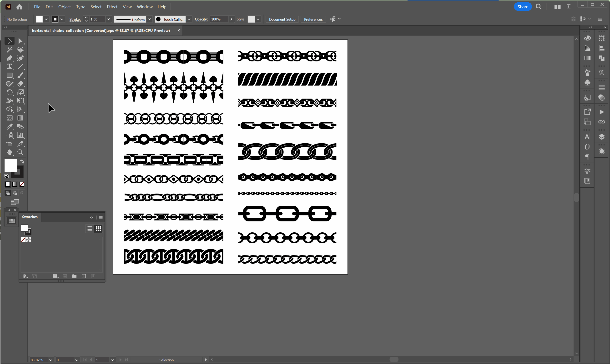This screenshot has height=364, width=610.
Task: Open the Effect menu
Action: coord(112,7)
